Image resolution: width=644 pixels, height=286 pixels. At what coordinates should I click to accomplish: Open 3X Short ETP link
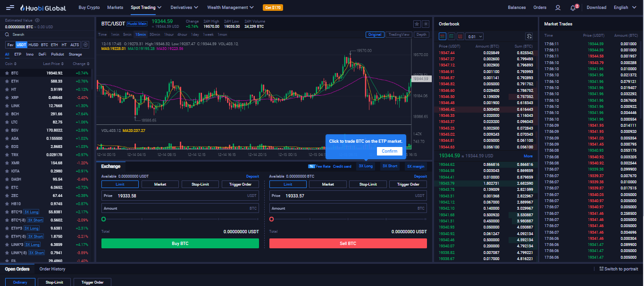point(390,166)
